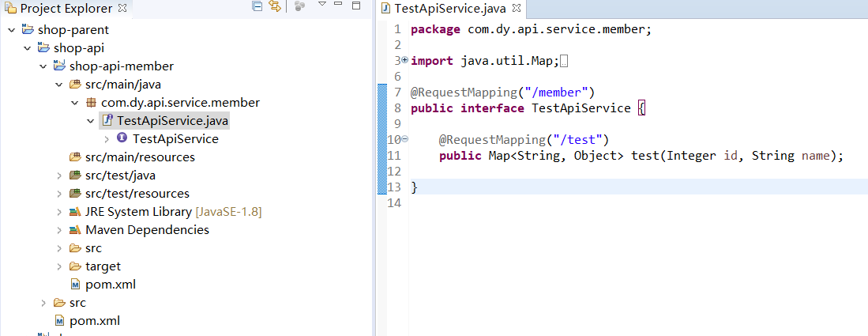Select pom.xml under shop-api
Image resolution: width=868 pixels, height=336 pixels.
[95, 321]
